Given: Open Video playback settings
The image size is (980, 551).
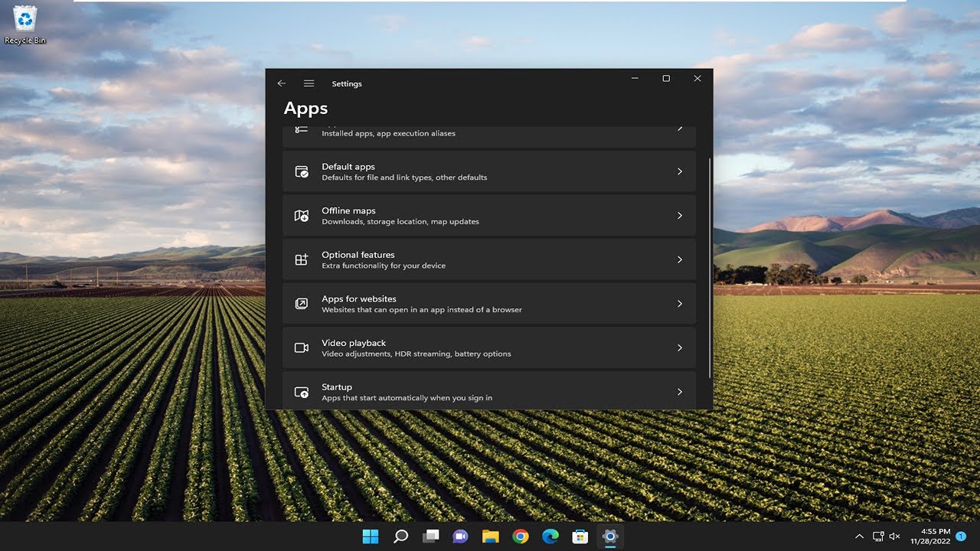Looking at the screenshot, I should click(x=489, y=348).
